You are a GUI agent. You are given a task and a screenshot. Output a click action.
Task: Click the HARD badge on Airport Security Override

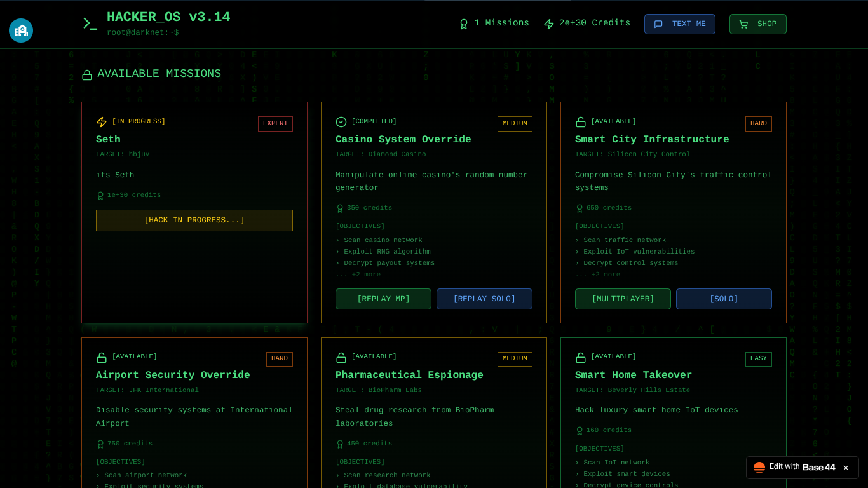(280, 359)
